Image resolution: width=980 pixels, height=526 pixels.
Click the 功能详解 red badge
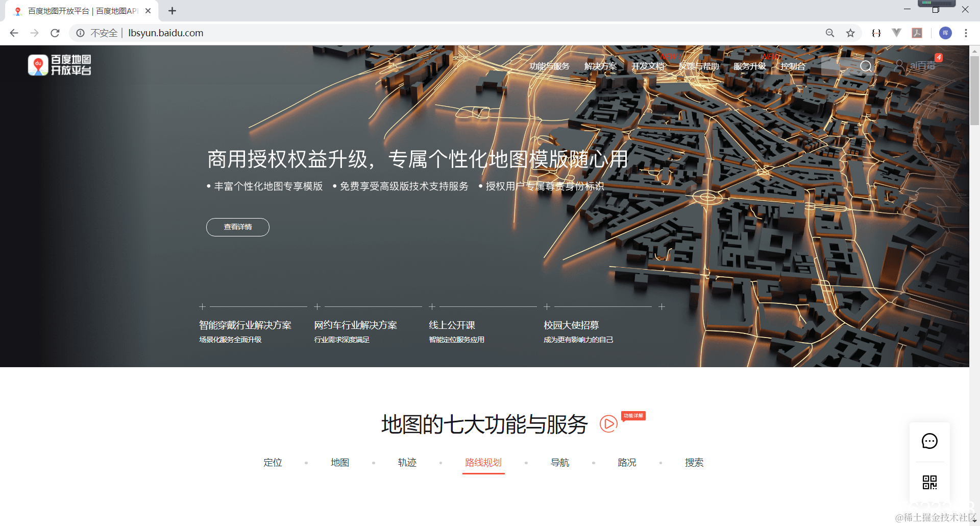[x=633, y=416]
